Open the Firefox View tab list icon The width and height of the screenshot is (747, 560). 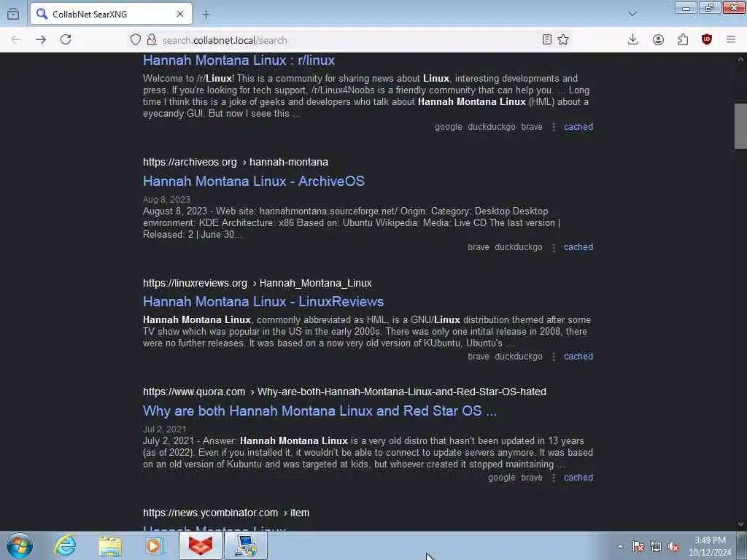click(13, 14)
